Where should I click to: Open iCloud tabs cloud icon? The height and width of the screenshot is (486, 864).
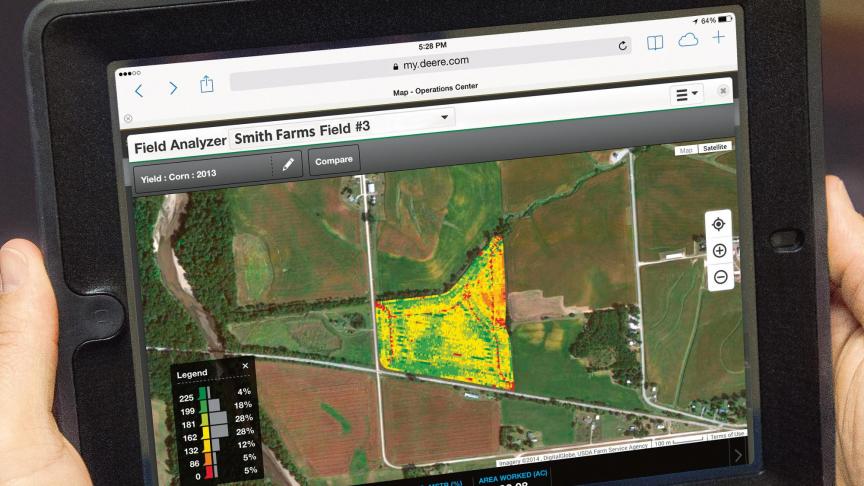[688, 40]
